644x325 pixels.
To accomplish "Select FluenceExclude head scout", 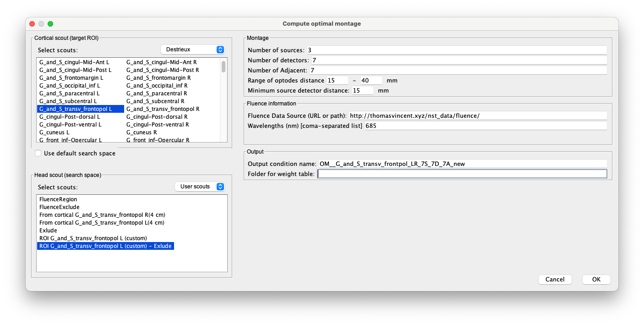I will coord(60,207).
